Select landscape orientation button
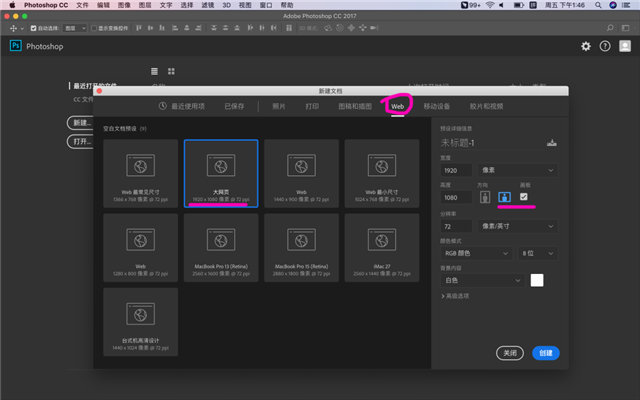Screen dimensions: 640x400 pos(504,197)
